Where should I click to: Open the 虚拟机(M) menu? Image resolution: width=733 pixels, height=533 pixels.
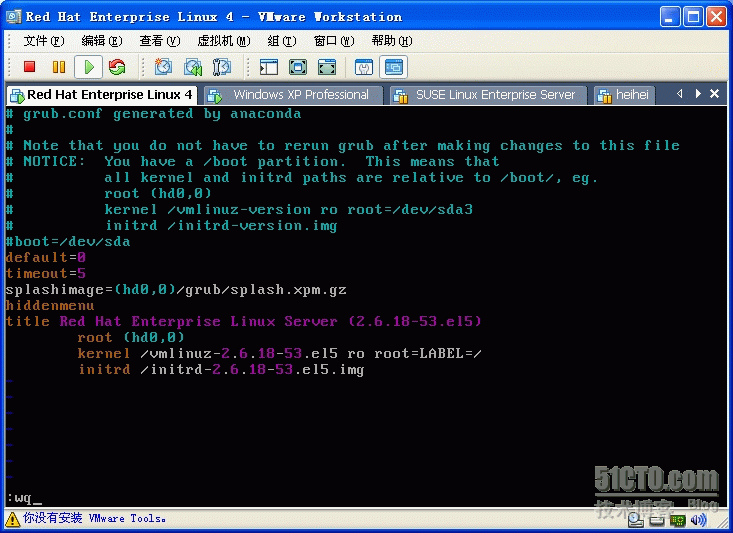tap(223, 41)
